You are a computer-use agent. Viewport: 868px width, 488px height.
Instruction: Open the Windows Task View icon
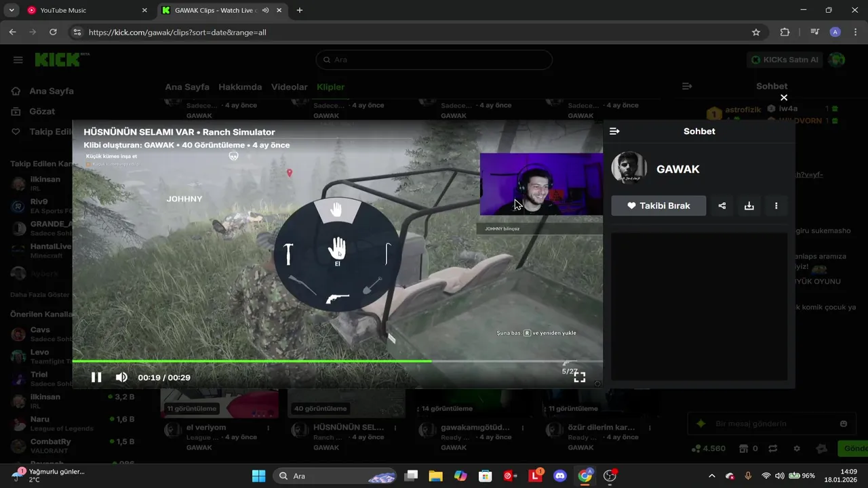[411, 476]
